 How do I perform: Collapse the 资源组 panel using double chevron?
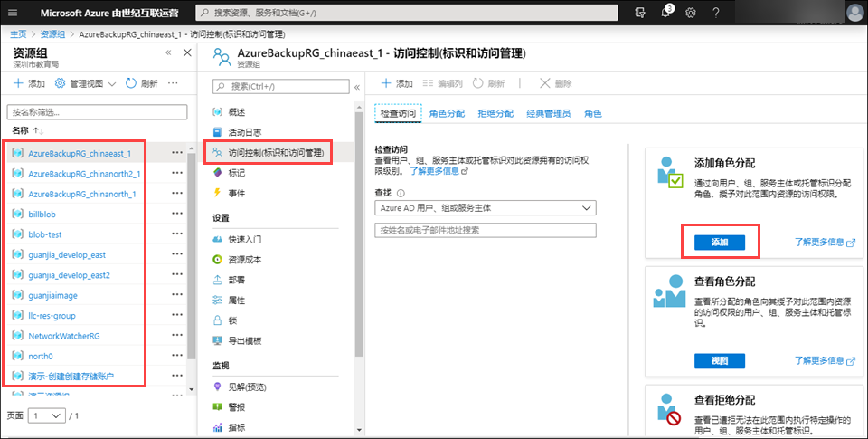tap(168, 53)
